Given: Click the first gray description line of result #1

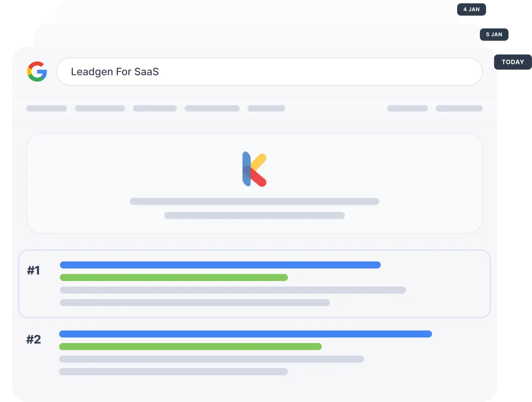Looking at the screenshot, I should coord(233,290).
